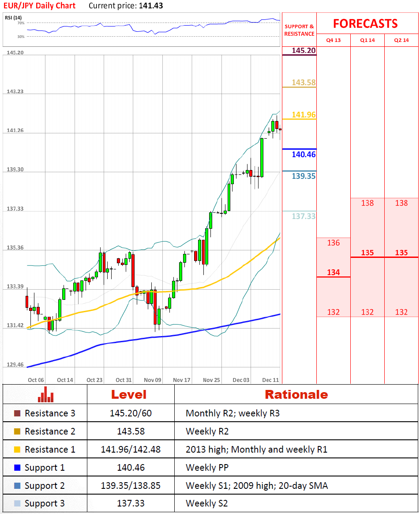Click the 145.20/60 level cell
This screenshot has width=420, height=514.
click(131, 413)
